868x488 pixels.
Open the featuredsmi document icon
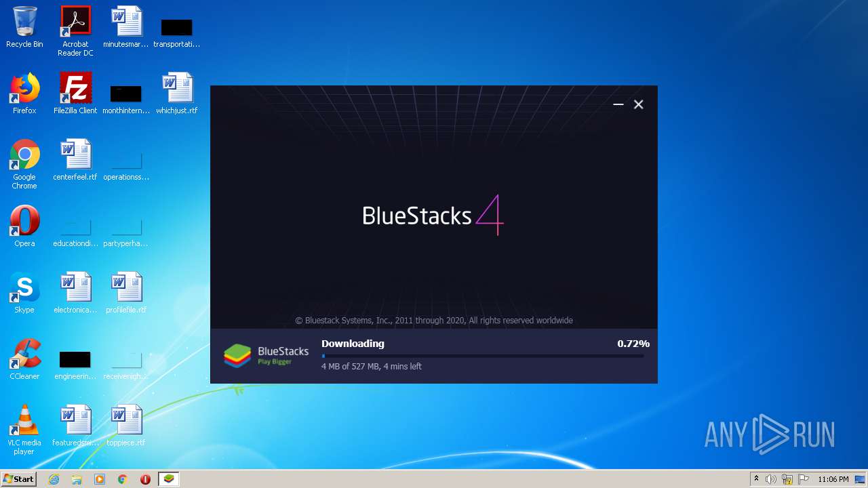[75, 426]
